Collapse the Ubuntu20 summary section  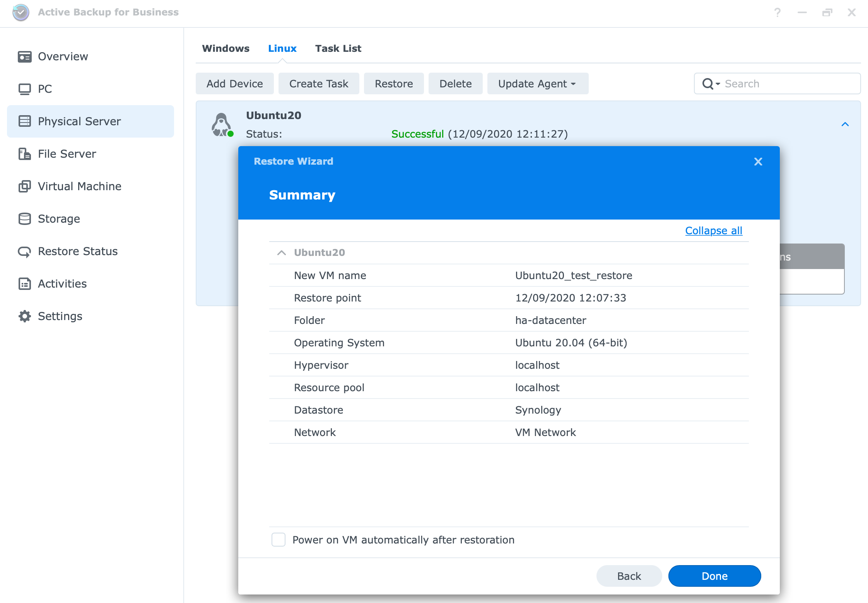click(282, 253)
